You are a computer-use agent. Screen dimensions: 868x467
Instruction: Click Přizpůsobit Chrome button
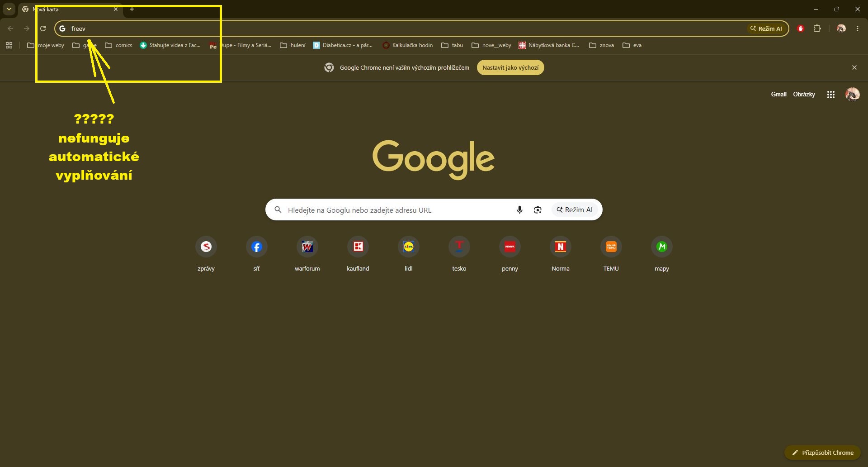pyautogui.click(x=822, y=453)
